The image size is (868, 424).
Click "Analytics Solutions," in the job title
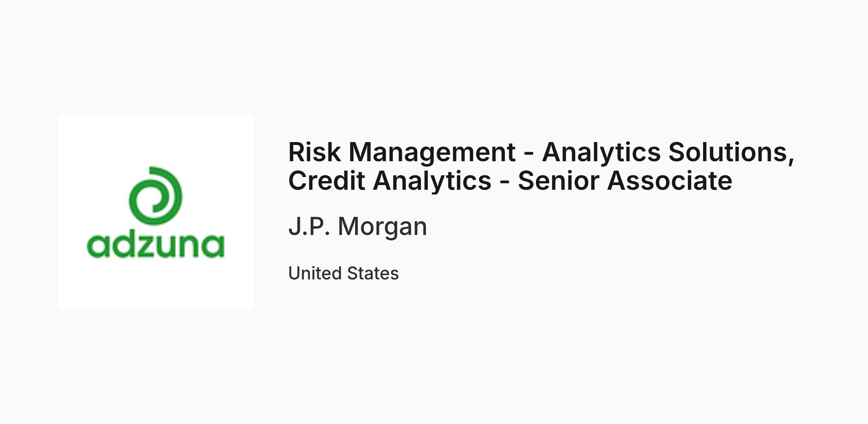click(x=668, y=153)
